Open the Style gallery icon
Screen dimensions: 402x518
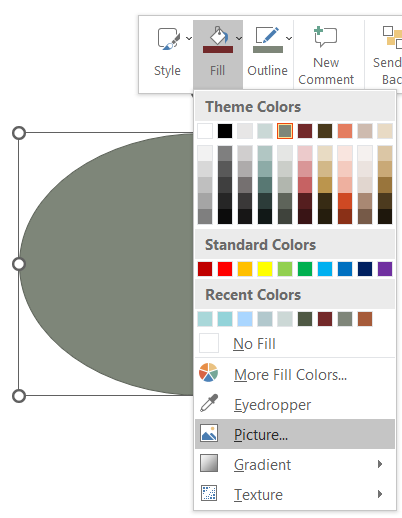tap(169, 39)
